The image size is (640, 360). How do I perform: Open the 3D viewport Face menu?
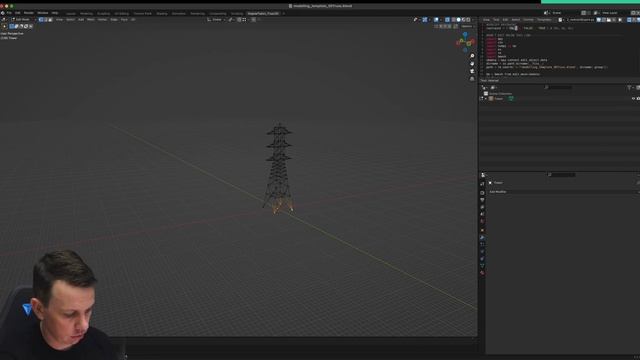coord(124,20)
